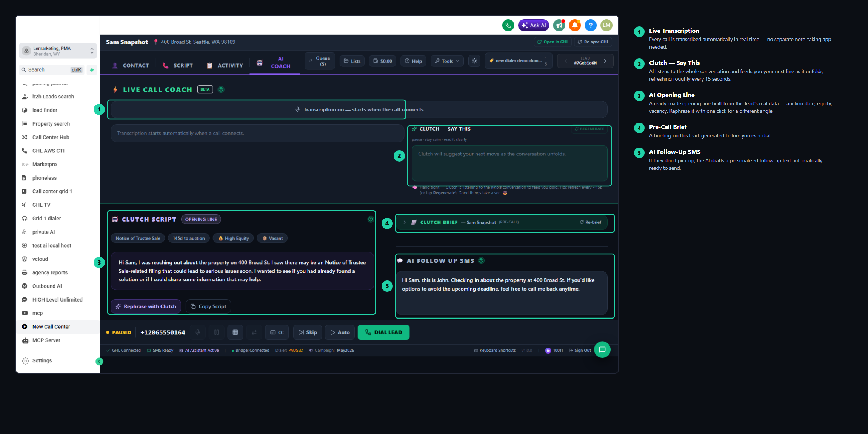Click Copy Script button
The width and height of the screenshot is (868, 434).
pos(208,306)
